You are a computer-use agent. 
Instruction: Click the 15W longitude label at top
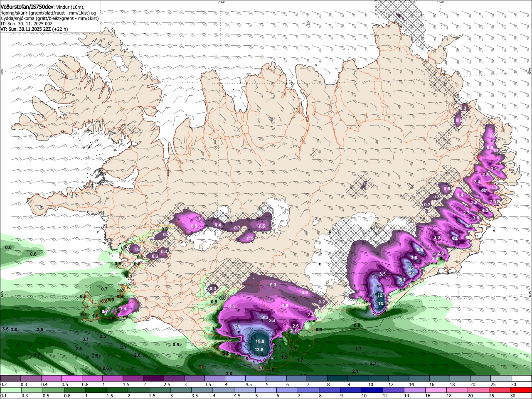coord(440,2)
